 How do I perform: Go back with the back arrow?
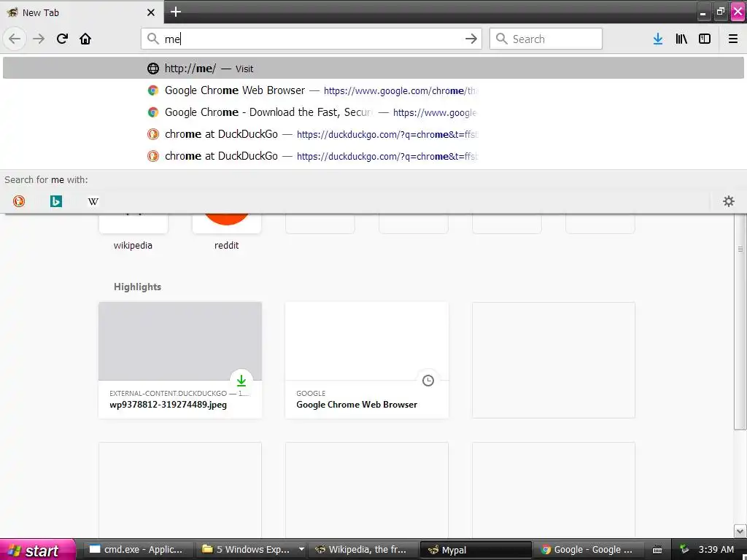pos(15,39)
